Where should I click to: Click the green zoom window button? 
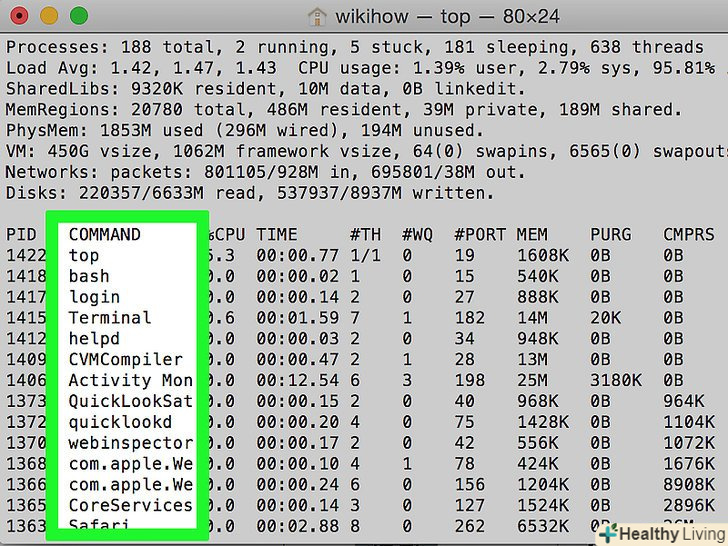coord(79,16)
